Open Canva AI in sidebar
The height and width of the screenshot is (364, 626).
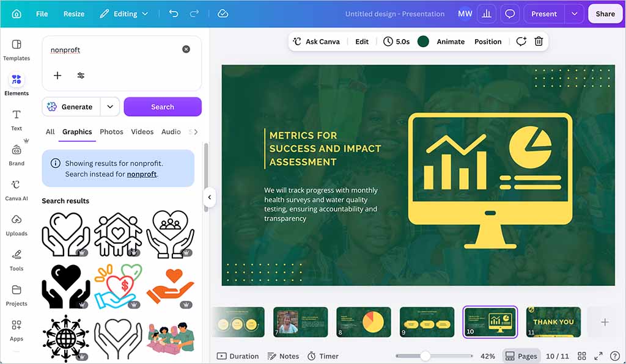tap(17, 190)
